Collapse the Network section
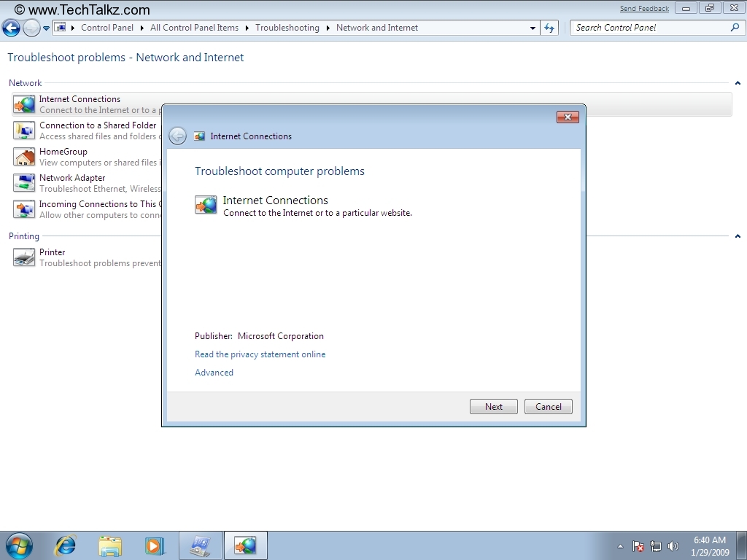This screenshot has width=747, height=560. click(738, 83)
